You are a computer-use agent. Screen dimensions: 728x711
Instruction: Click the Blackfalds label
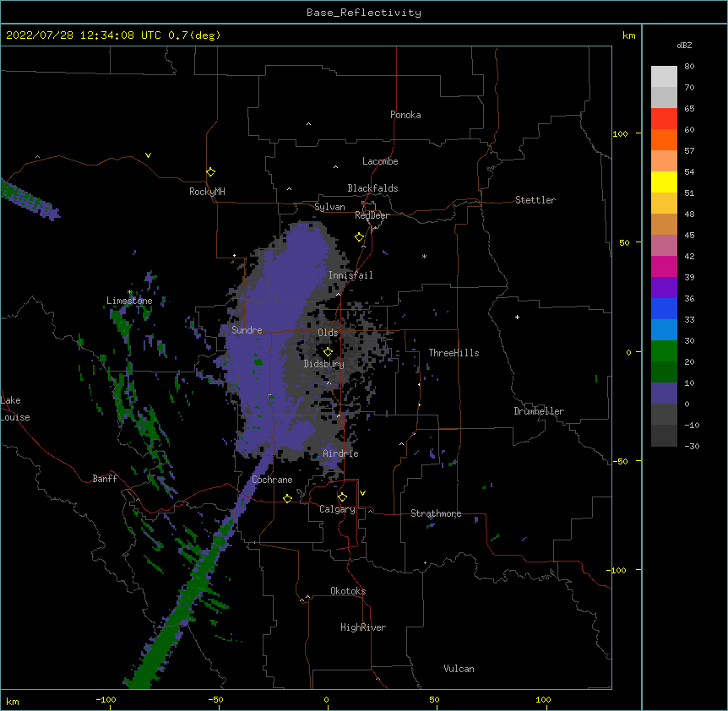point(372,188)
